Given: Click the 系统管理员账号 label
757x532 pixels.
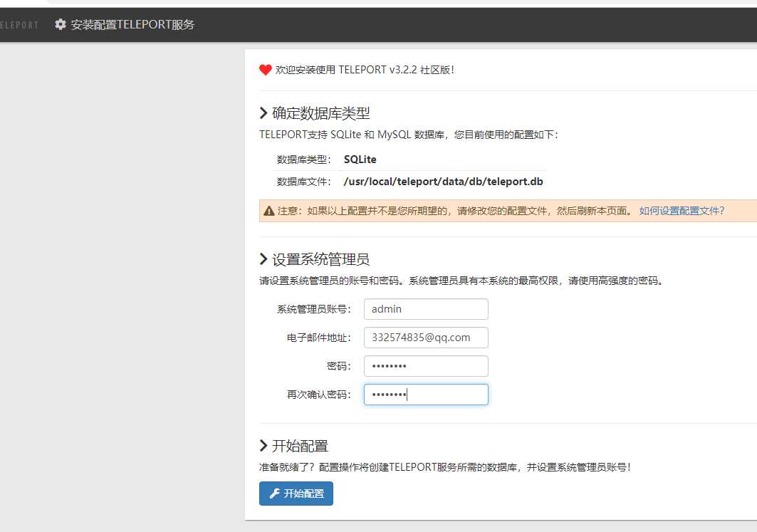Looking at the screenshot, I should click(314, 310).
